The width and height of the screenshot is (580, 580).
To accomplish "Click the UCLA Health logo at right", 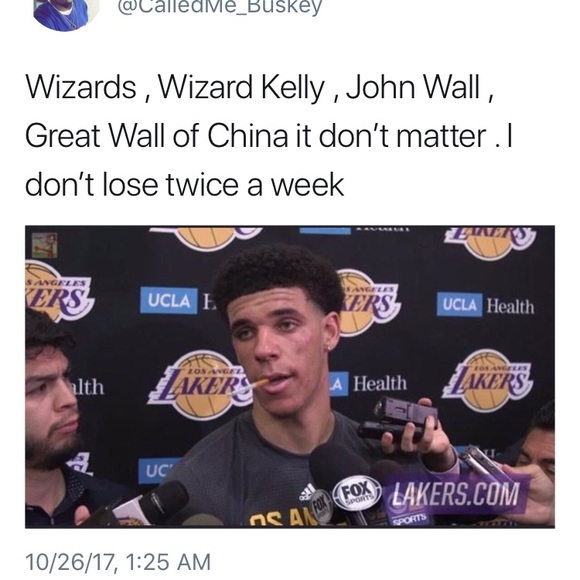I will (x=485, y=304).
